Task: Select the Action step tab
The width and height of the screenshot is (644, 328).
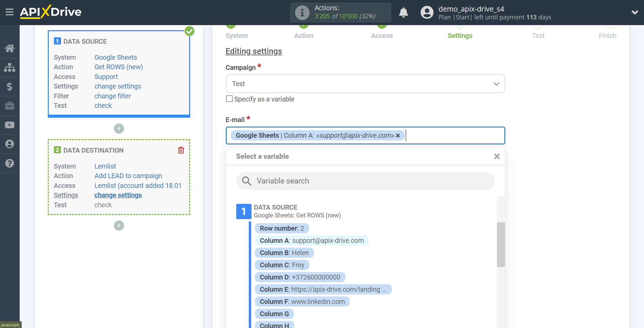Action: pyautogui.click(x=304, y=36)
